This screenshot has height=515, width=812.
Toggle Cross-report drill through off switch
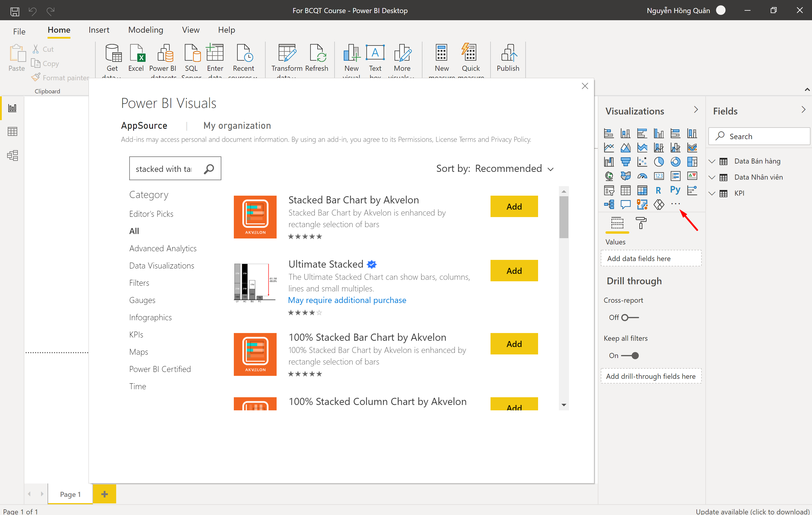tap(630, 318)
